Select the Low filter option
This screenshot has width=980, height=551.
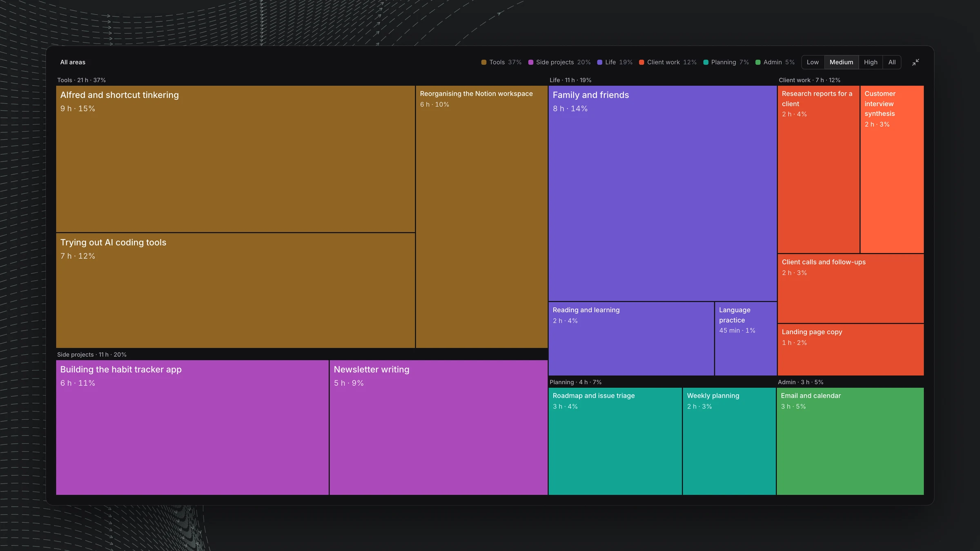point(813,62)
